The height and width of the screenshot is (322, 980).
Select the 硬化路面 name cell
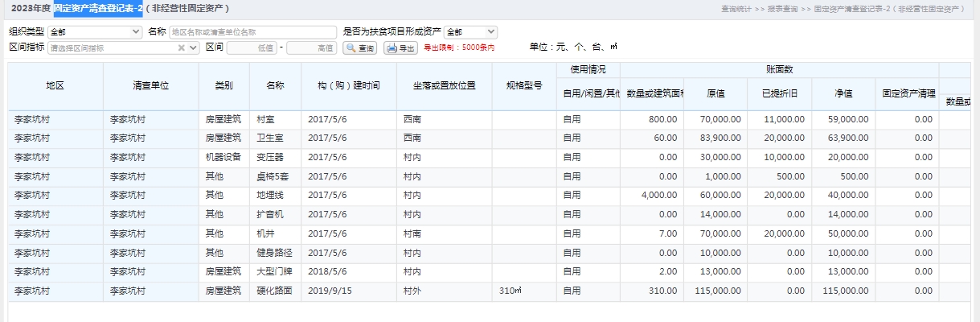click(x=275, y=291)
